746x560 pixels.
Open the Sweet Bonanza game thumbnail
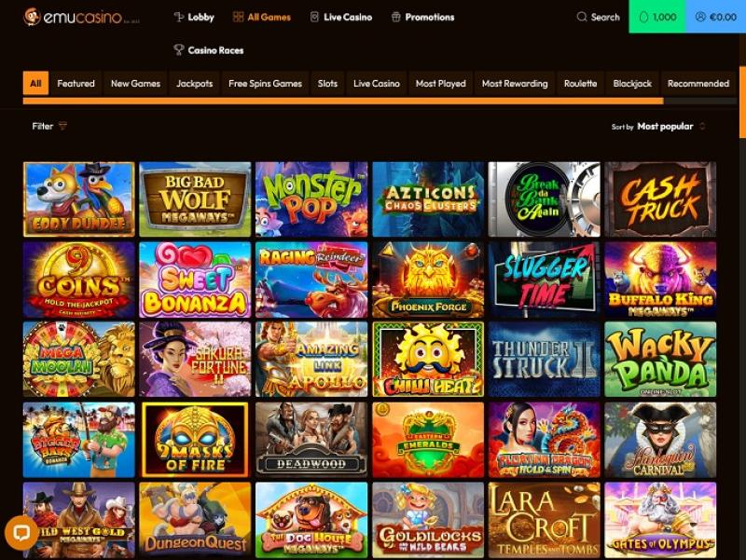(195, 280)
